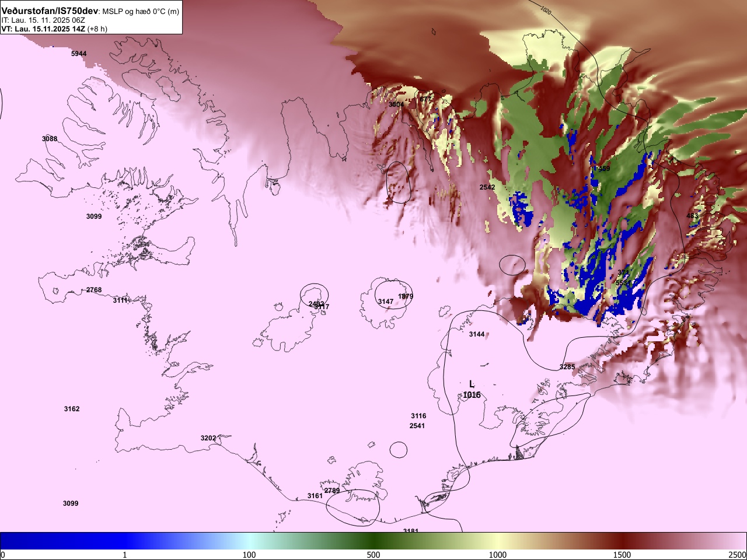Click the 2542 height label
Viewport: 747px width, 560px height.
pos(487,187)
